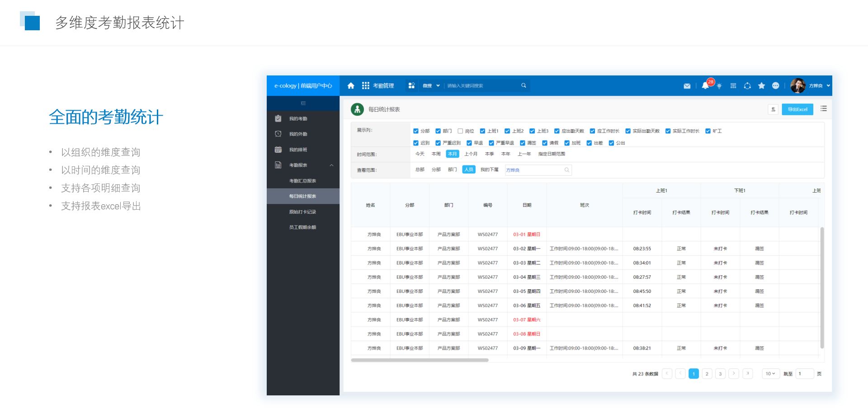Open the notification bell with badge
The height and width of the screenshot is (413, 868).
[x=705, y=85]
